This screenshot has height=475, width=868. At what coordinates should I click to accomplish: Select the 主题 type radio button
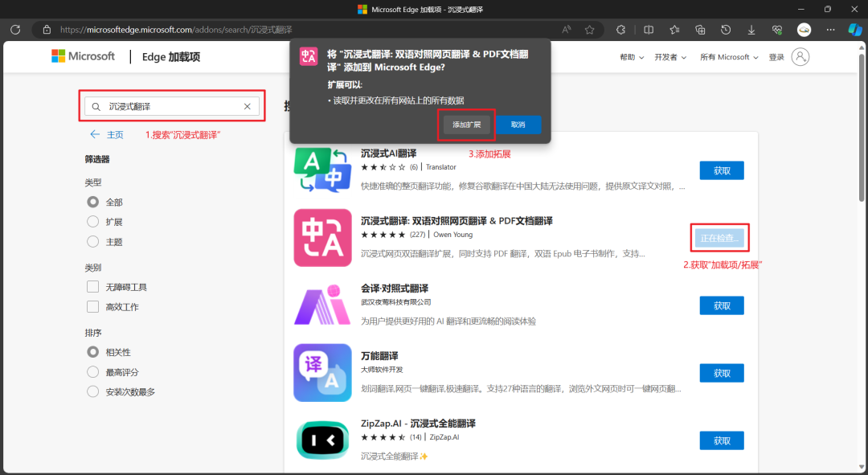[92, 242]
